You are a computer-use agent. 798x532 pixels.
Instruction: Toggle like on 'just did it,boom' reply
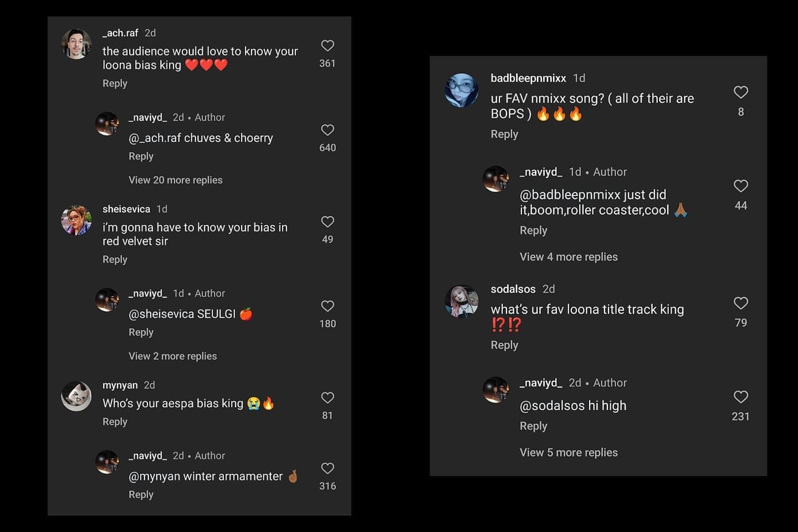740,186
